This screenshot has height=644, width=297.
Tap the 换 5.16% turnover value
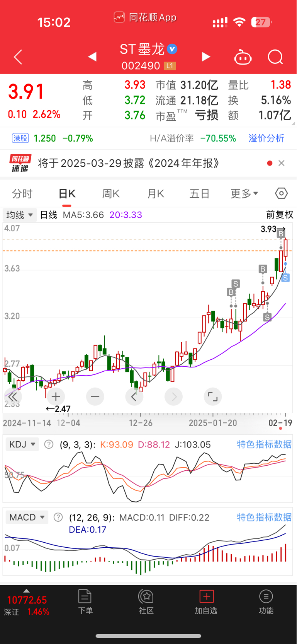point(276,100)
